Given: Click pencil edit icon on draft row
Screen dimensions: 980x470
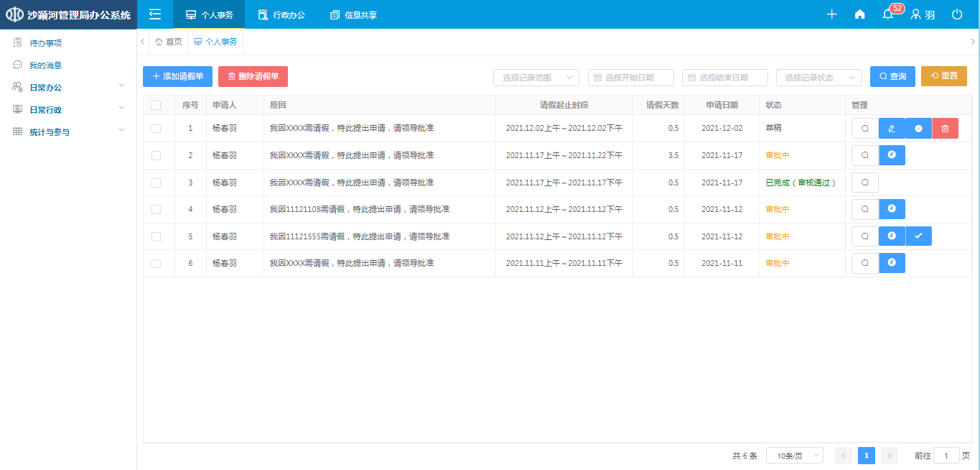Looking at the screenshot, I should 892,129.
